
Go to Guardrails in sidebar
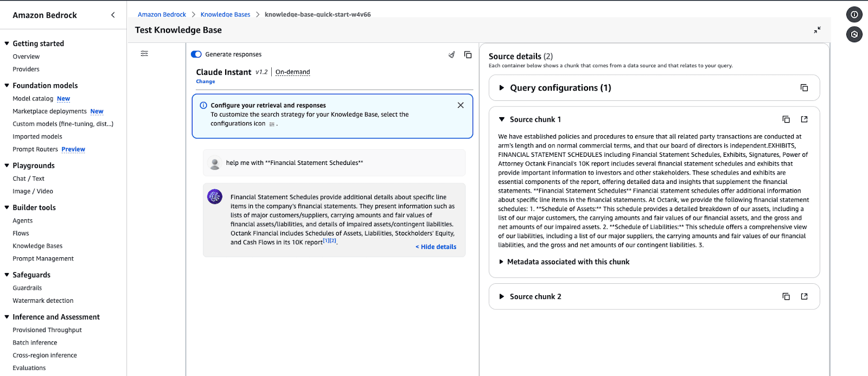pos(27,288)
